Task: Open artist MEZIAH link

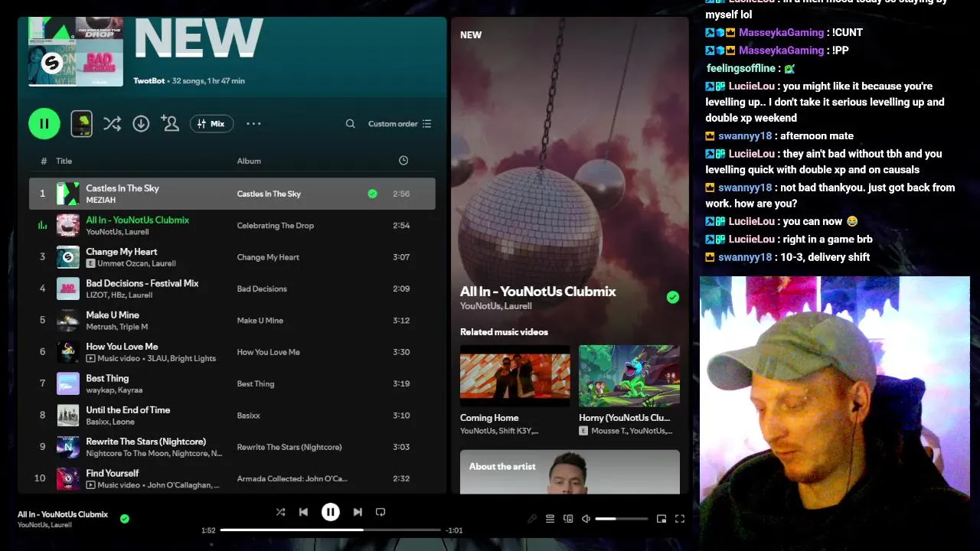Action: [x=100, y=201]
